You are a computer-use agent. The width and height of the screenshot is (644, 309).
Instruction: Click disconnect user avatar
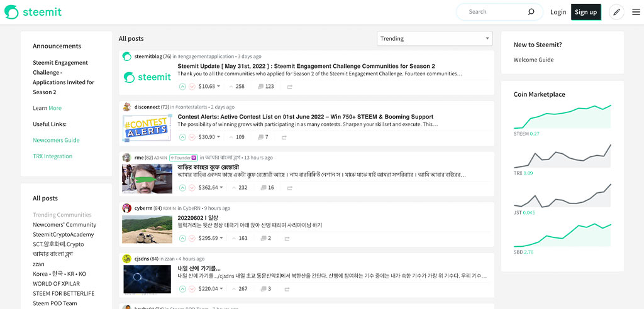[x=127, y=107]
